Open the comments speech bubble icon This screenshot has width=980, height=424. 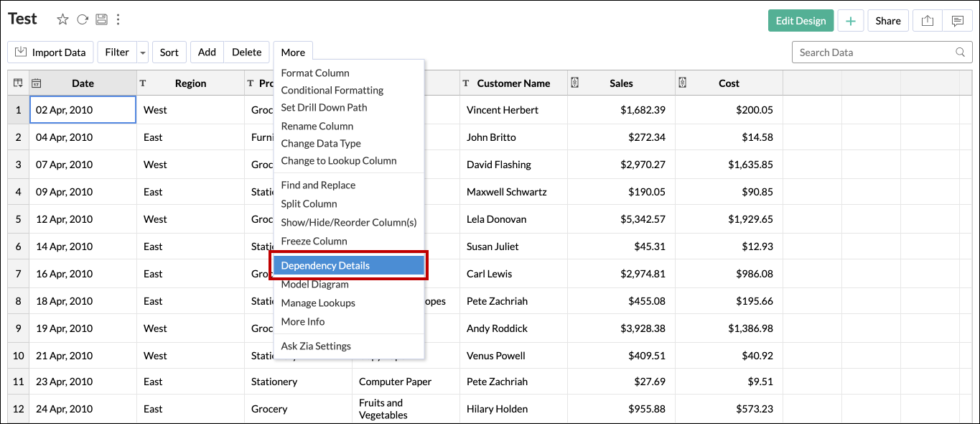coord(957,21)
